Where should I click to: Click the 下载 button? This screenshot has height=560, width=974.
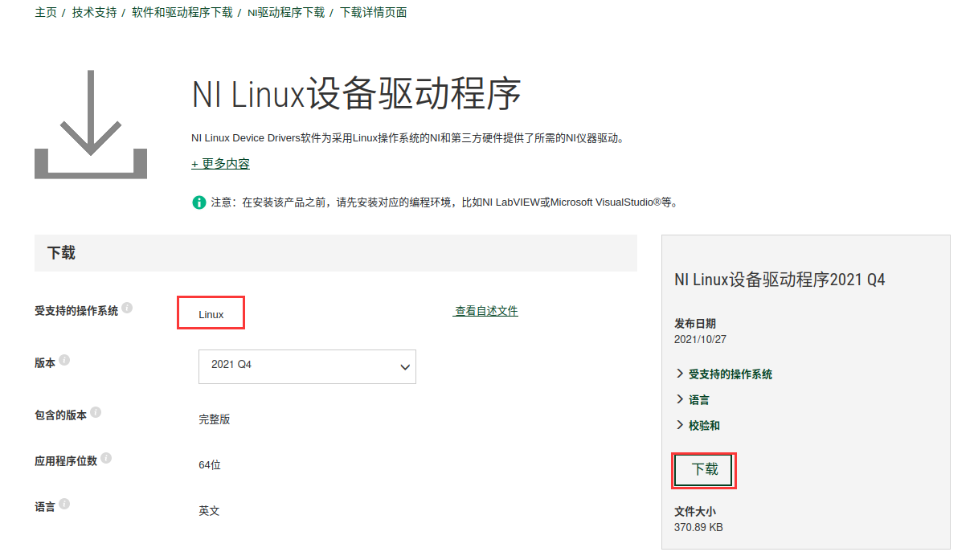705,470
